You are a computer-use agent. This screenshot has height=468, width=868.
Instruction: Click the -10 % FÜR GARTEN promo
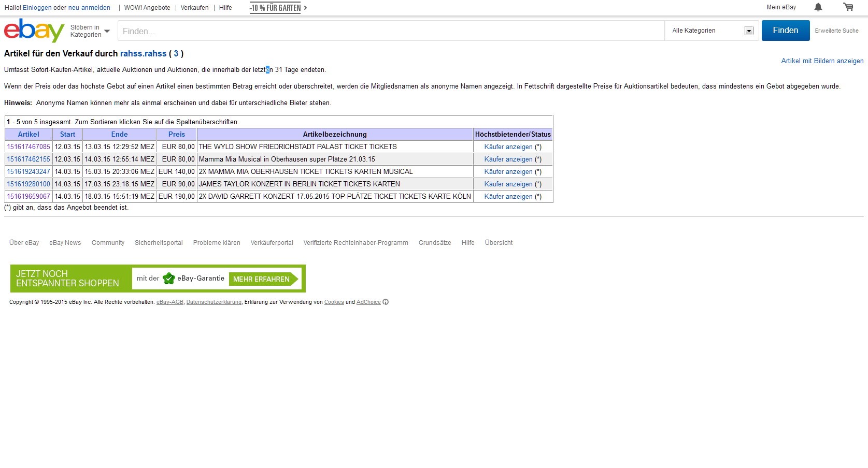click(278, 8)
